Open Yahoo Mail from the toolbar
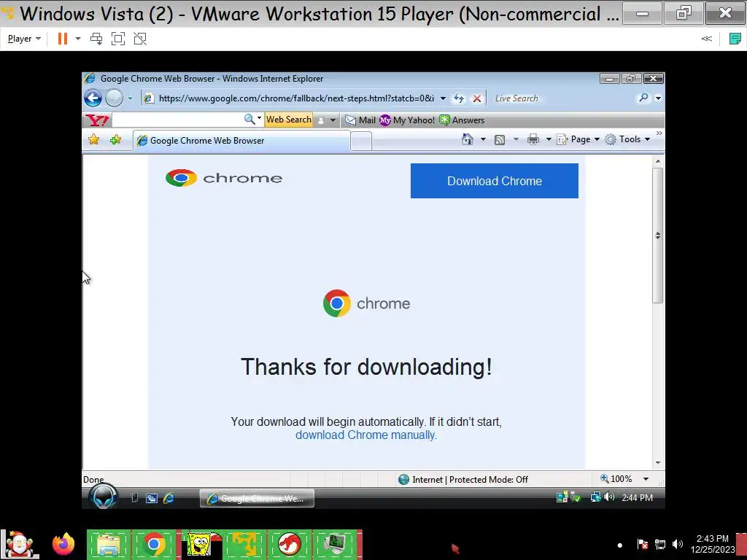Screen dimensions: 747x560 pyautogui.click(x=360, y=120)
